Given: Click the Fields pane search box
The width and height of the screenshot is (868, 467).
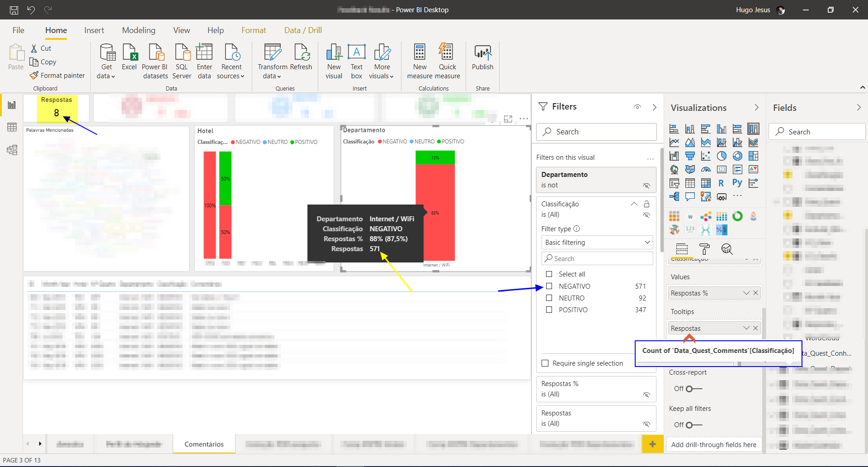Looking at the screenshot, I should click(x=816, y=132).
